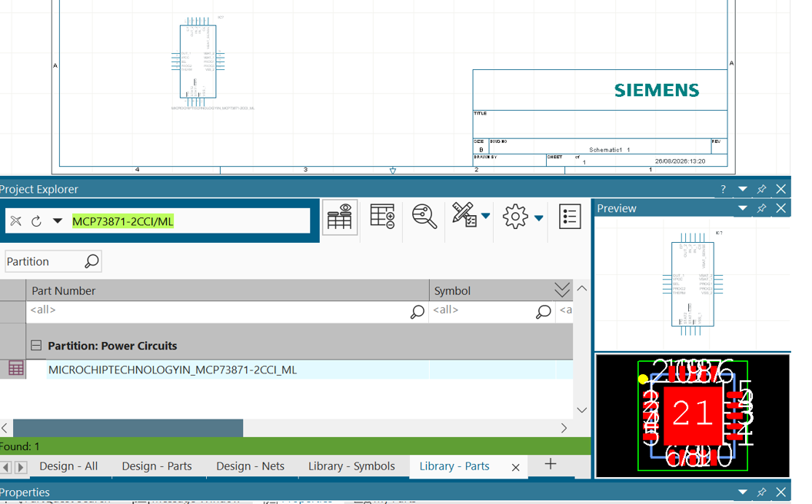Click horizontal scrollbar right arrow
This screenshot has width=812, height=504.
click(x=564, y=429)
